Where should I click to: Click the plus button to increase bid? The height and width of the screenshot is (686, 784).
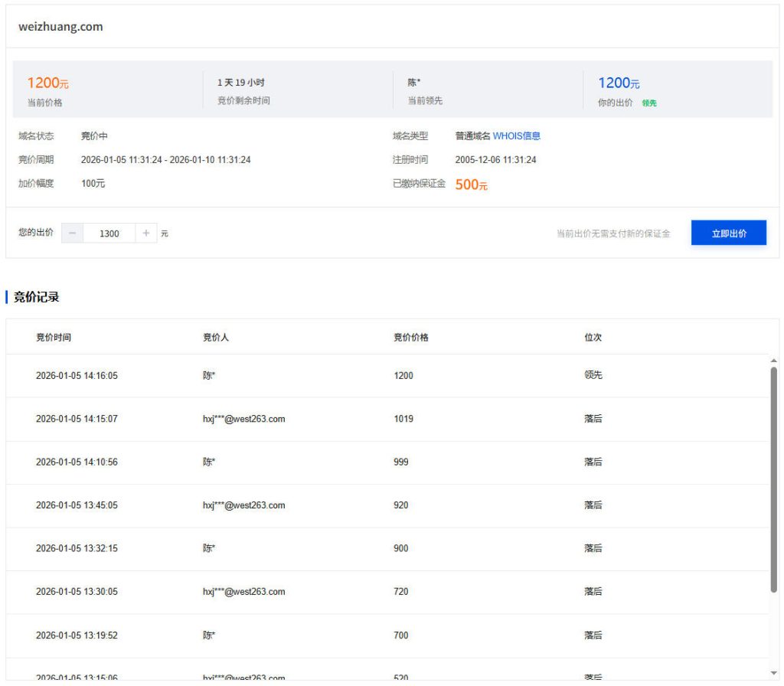146,234
